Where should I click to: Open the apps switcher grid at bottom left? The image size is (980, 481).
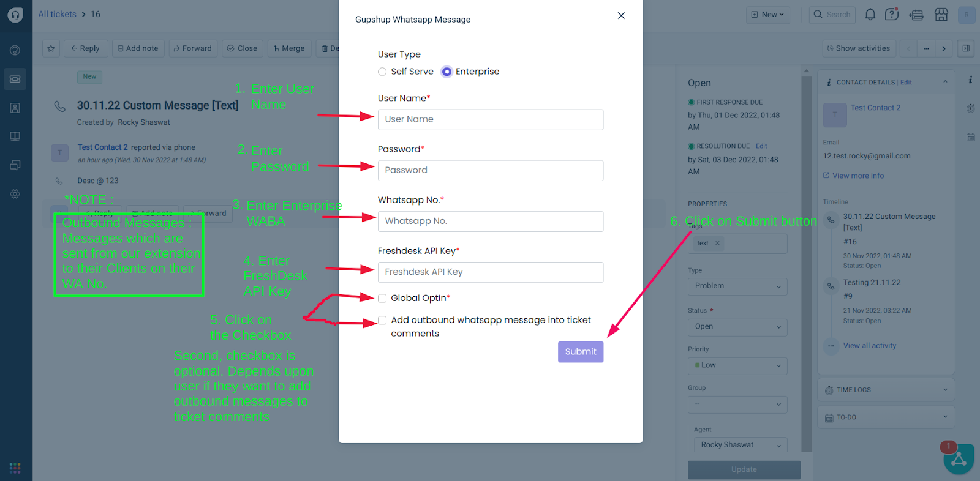pos(15,467)
